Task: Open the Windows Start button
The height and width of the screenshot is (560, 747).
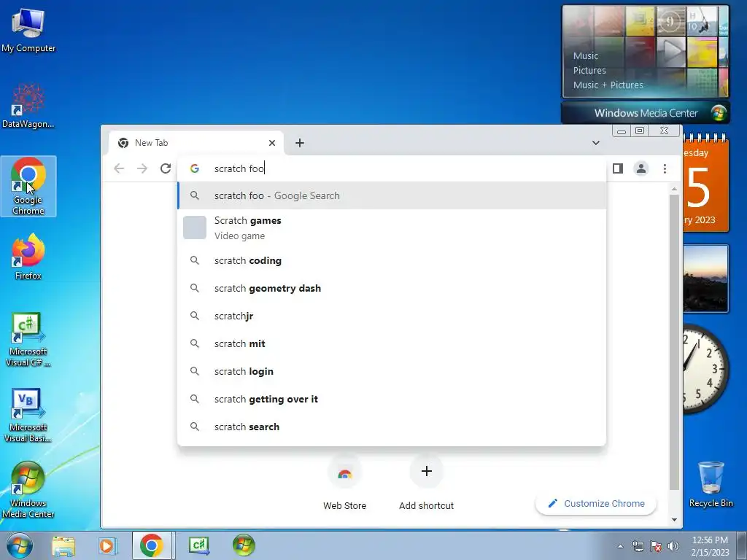Action: point(20,545)
